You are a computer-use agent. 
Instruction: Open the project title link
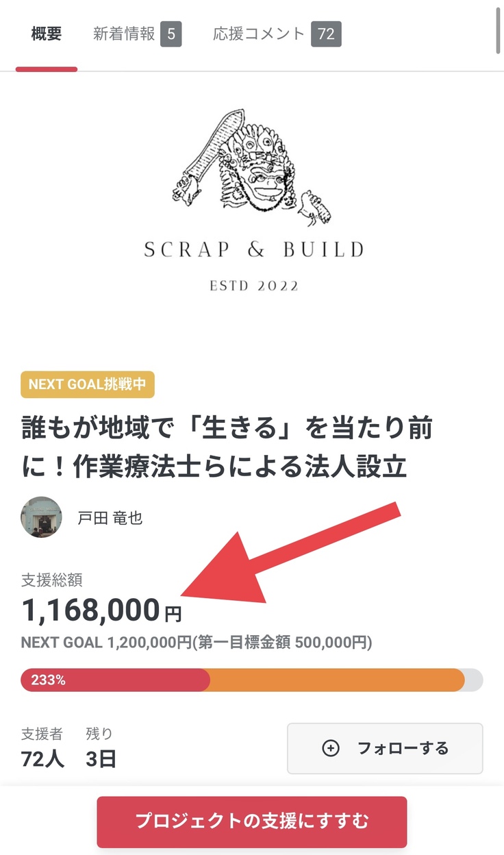click(x=227, y=448)
